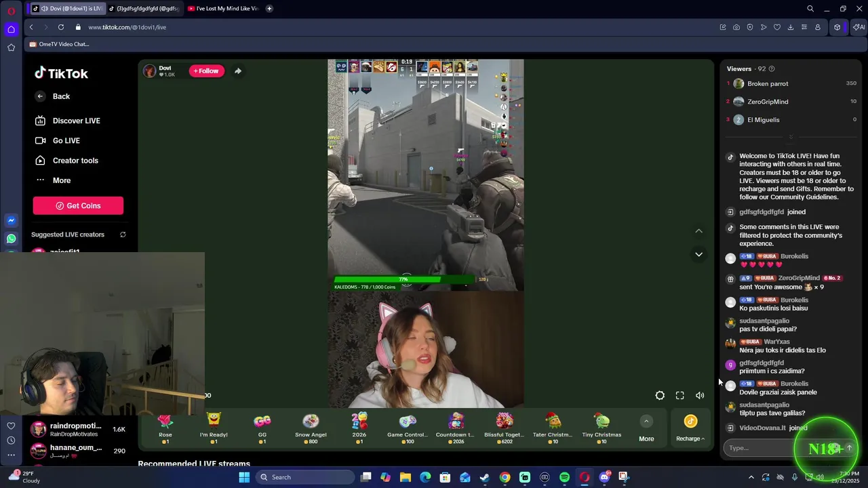Send the 2026 gift
This screenshot has height=488, width=868.
click(359, 429)
